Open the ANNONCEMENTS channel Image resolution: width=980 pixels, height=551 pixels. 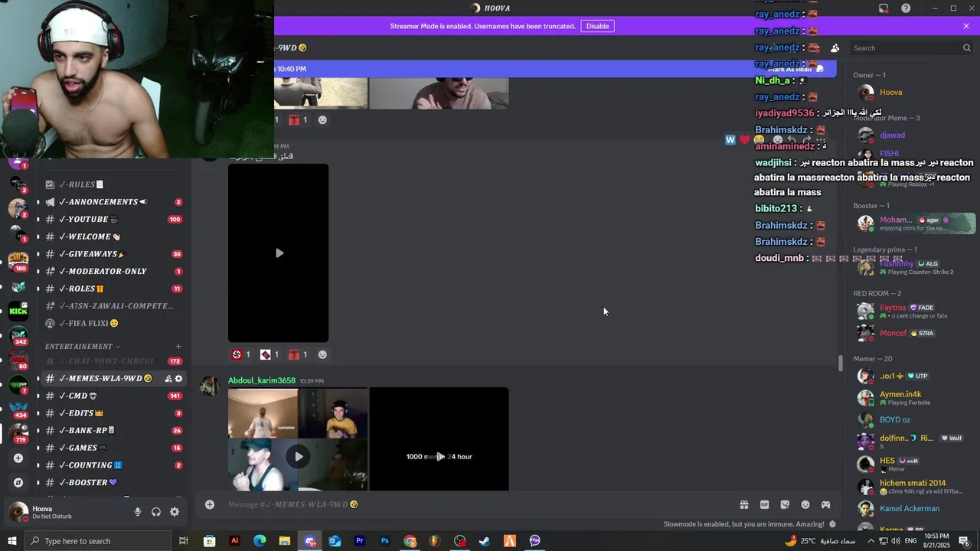113,202
